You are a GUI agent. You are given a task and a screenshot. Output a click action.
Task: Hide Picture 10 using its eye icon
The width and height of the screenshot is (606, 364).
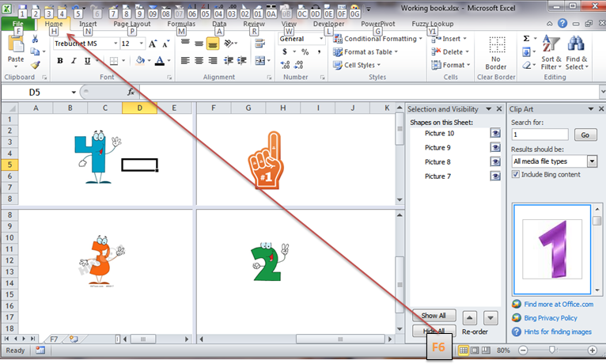pos(495,134)
